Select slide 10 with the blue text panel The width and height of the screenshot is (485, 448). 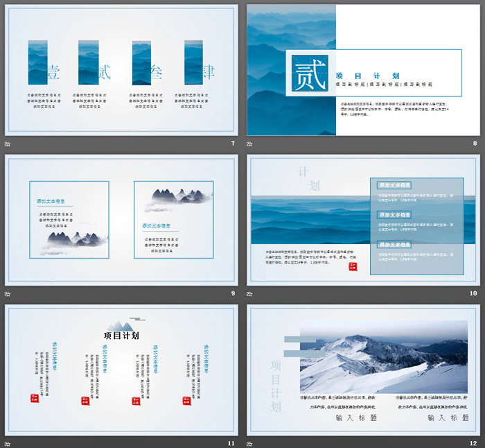pyautogui.click(x=364, y=221)
